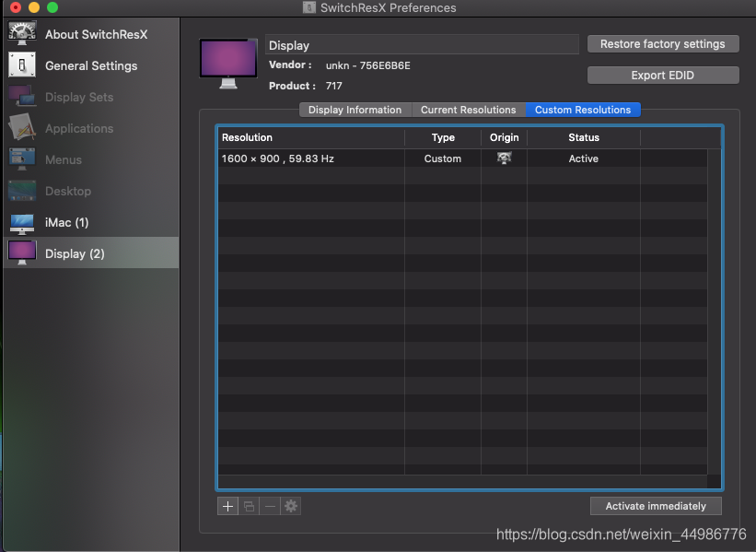The width and height of the screenshot is (756, 552).
Task: Click the Origin icon in 1600 × 900 row
Action: pos(505,159)
